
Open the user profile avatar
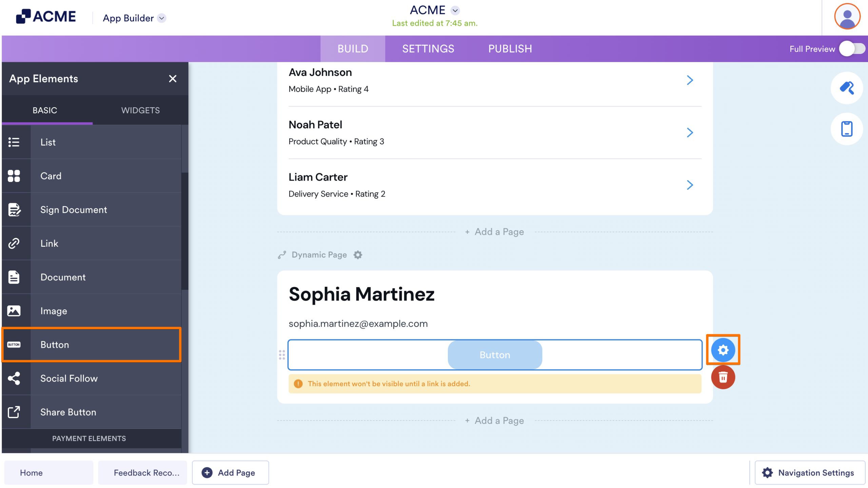click(x=847, y=16)
